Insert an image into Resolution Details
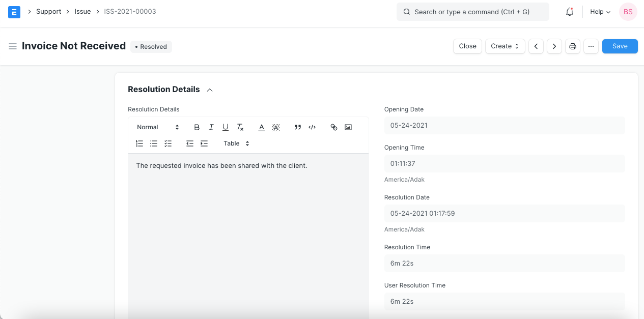 point(348,127)
